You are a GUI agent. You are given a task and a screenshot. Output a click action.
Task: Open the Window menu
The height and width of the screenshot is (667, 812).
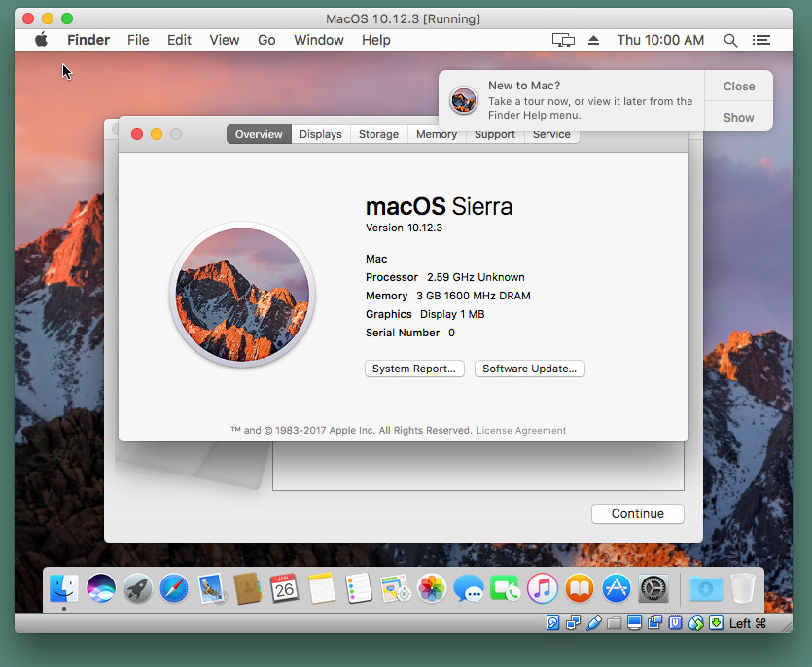pos(319,40)
